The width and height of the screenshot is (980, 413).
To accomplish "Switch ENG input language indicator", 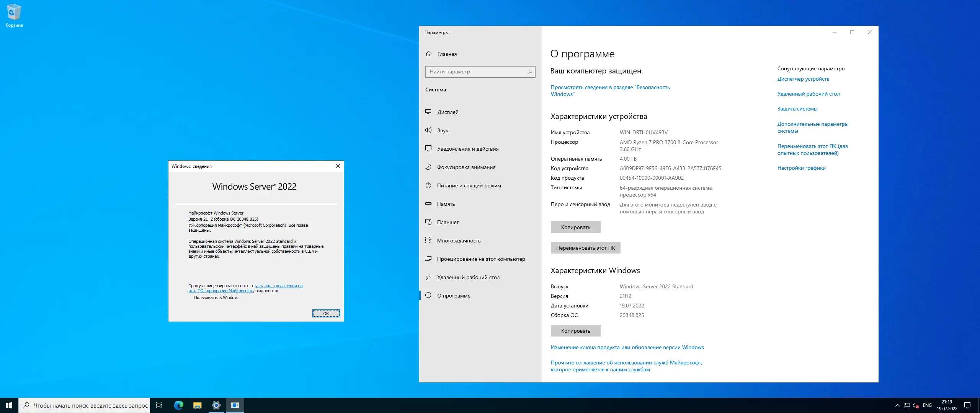I will (927, 405).
